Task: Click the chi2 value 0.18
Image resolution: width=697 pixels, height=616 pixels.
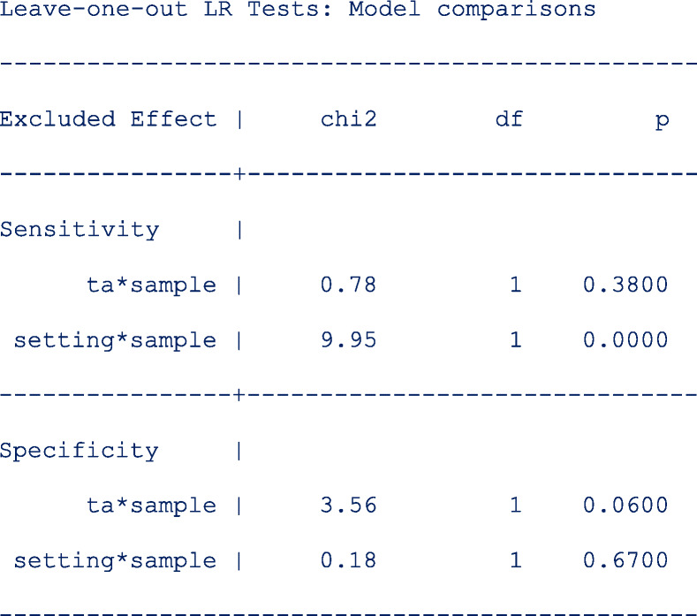Action: (348, 560)
